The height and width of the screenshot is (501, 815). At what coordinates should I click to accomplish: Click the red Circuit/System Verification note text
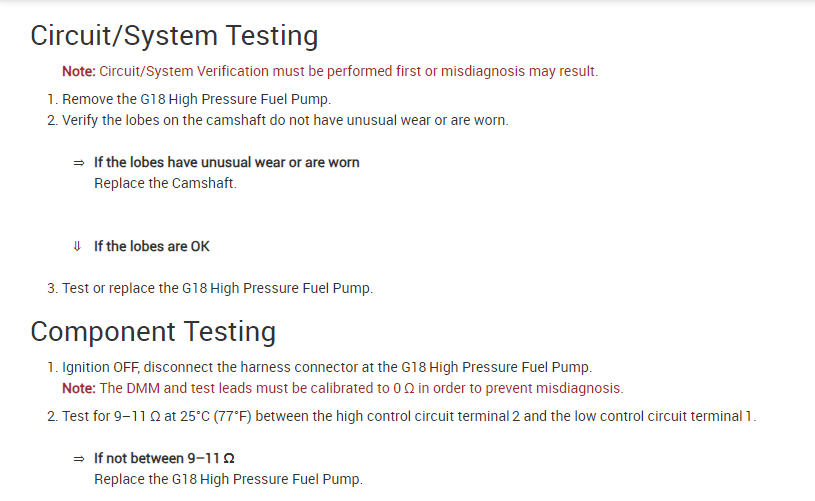(x=349, y=71)
